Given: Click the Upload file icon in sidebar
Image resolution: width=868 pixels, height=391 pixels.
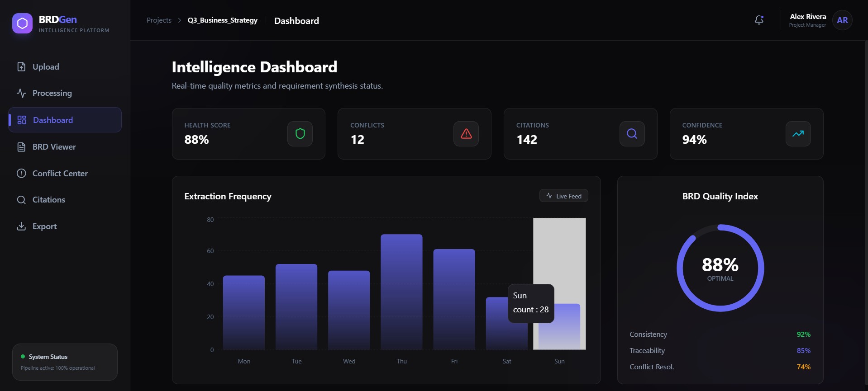Looking at the screenshot, I should [21, 67].
